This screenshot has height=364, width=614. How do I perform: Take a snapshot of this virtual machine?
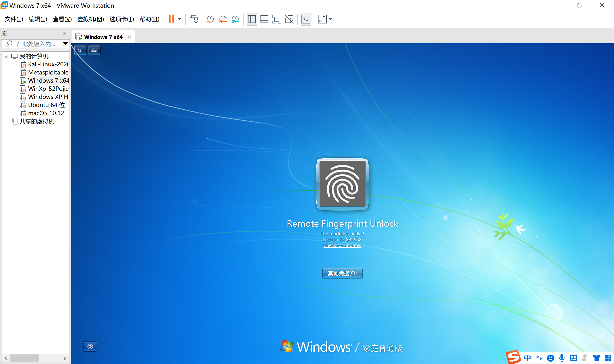(210, 19)
